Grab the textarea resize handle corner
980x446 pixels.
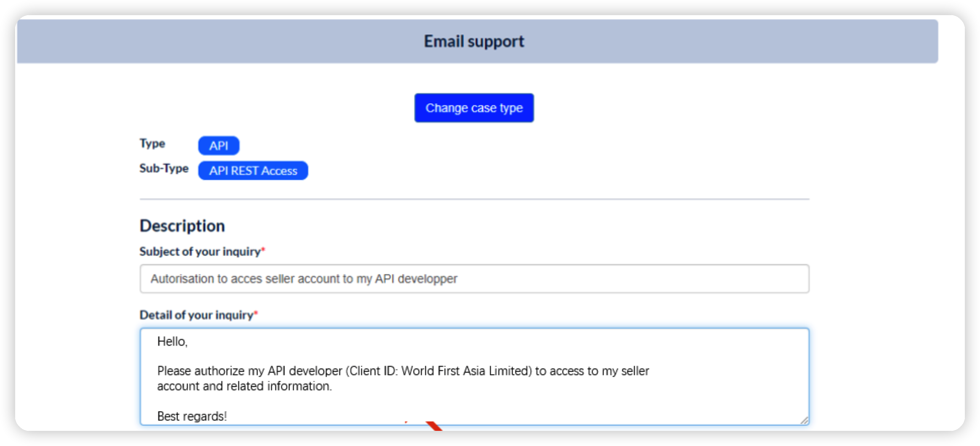(804, 420)
